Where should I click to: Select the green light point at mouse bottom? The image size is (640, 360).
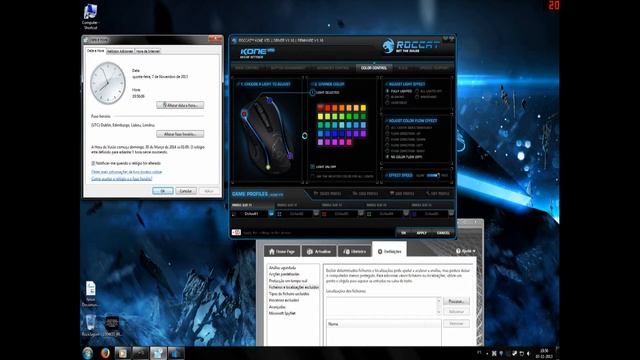point(268,167)
